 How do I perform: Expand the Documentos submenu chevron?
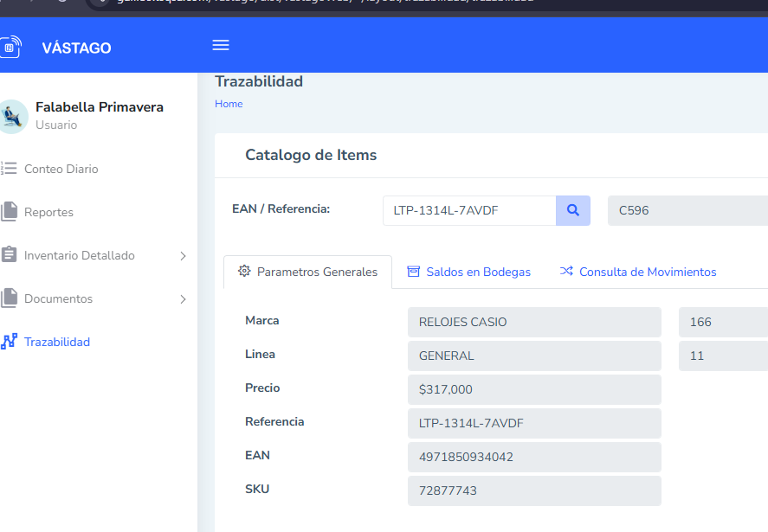click(183, 299)
